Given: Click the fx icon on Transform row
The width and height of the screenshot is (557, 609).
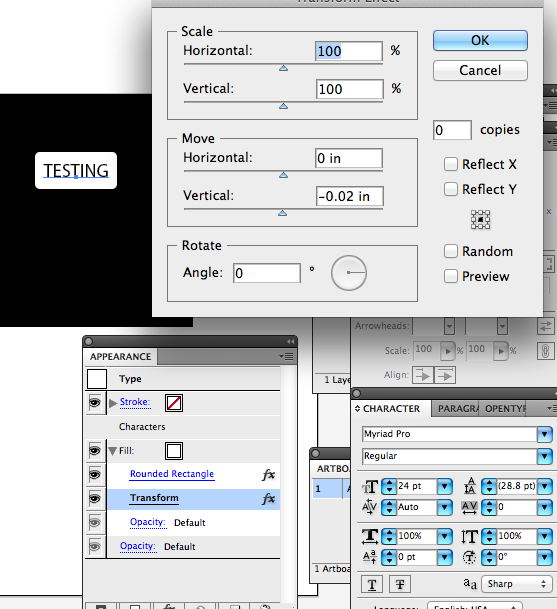Looking at the screenshot, I should tap(269, 499).
